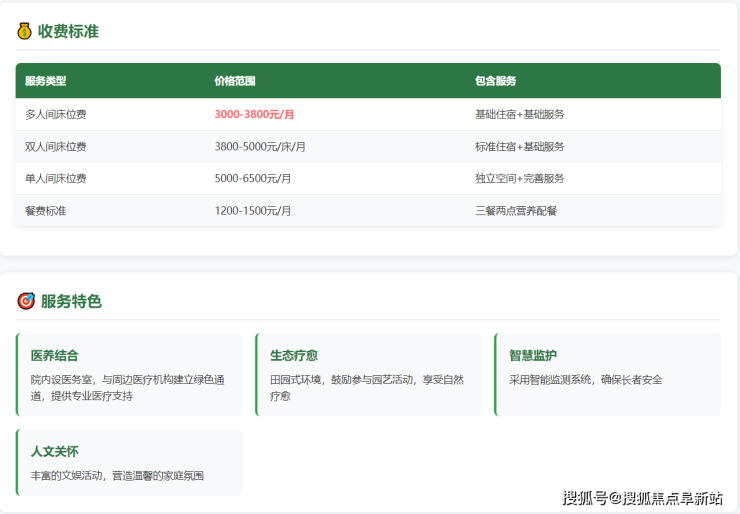Click the 三餐两点营养配餐 service cell
The width and height of the screenshot is (740, 514).
coord(516,211)
